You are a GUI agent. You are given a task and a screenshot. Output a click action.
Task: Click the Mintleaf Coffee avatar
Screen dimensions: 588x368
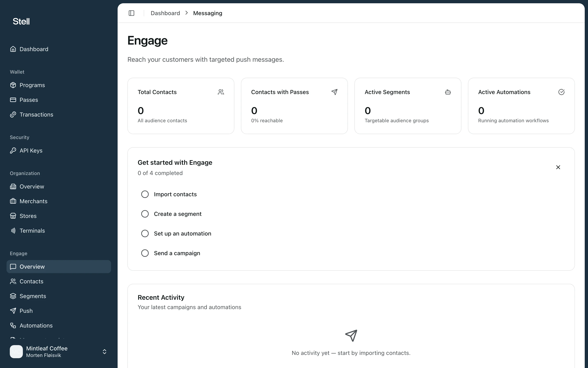pos(16,352)
